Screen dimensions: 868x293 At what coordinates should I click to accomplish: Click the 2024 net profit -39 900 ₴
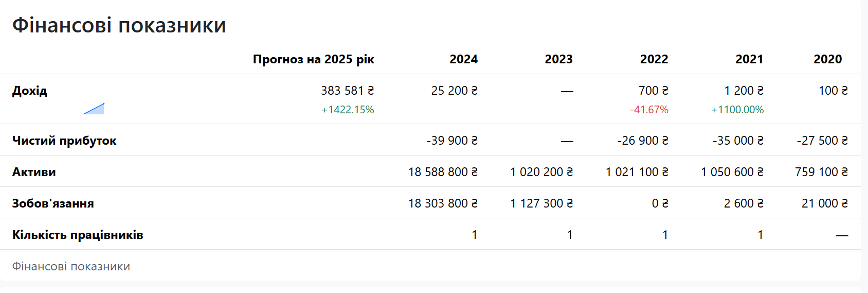point(452,141)
